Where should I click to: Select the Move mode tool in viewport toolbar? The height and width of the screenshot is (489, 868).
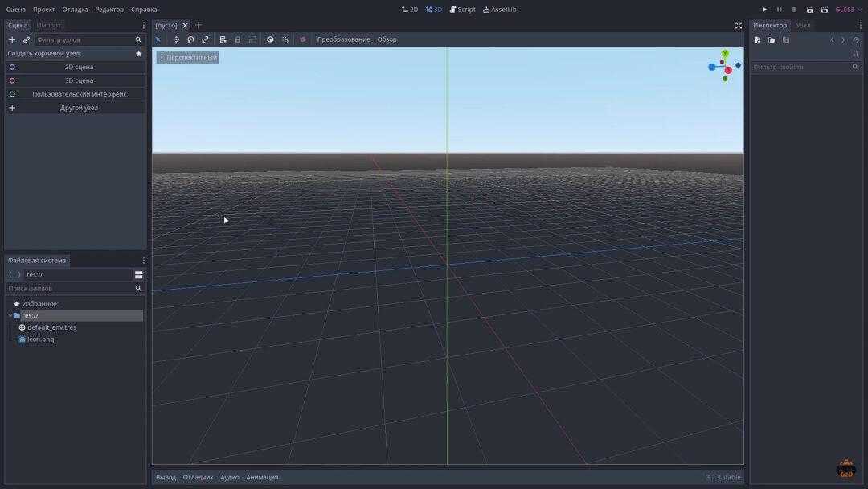[176, 39]
